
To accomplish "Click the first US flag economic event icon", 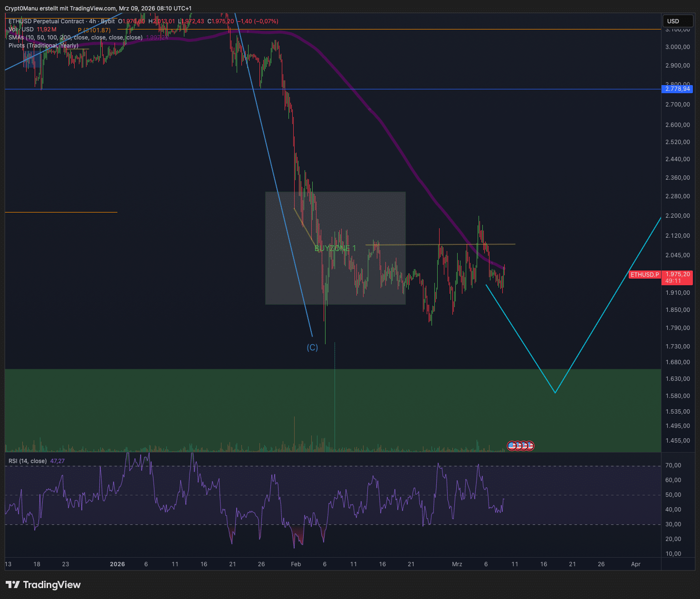I will (x=512, y=446).
